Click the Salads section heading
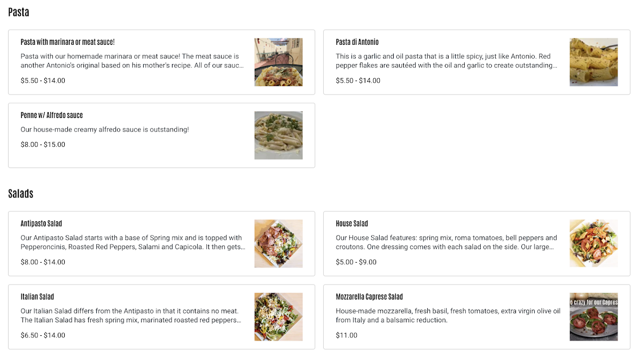Screen dimensions: 641x364 21,194
